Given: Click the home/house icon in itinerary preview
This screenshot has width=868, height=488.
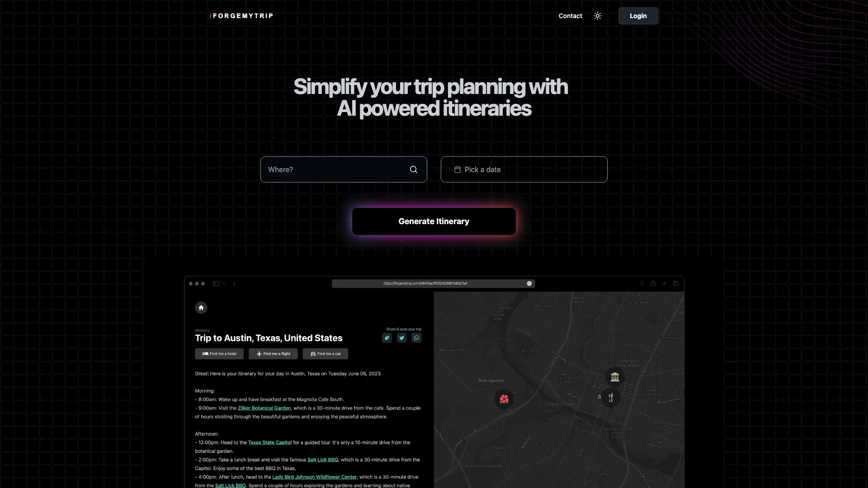Looking at the screenshot, I should pyautogui.click(x=201, y=307).
